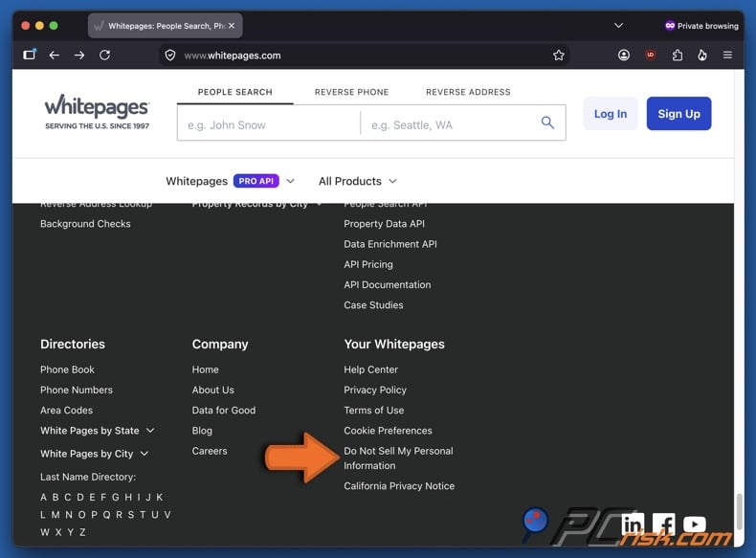Image resolution: width=756 pixels, height=558 pixels.
Task: Open the California Privacy Notice link
Action: [399, 485]
